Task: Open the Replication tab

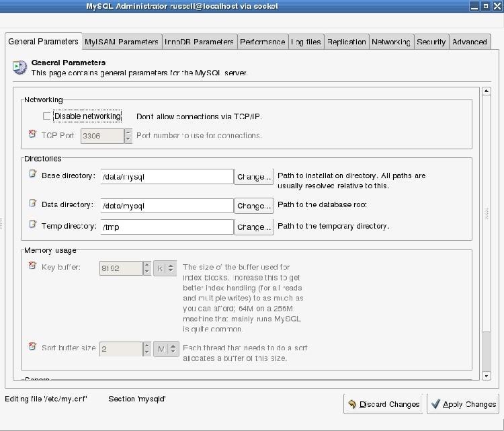Action: 346,42
